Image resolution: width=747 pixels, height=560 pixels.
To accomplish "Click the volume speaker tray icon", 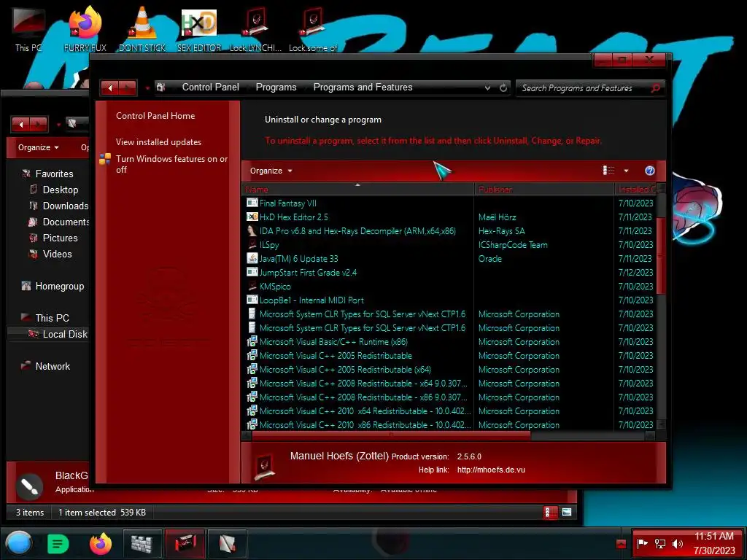I will click(677, 543).
